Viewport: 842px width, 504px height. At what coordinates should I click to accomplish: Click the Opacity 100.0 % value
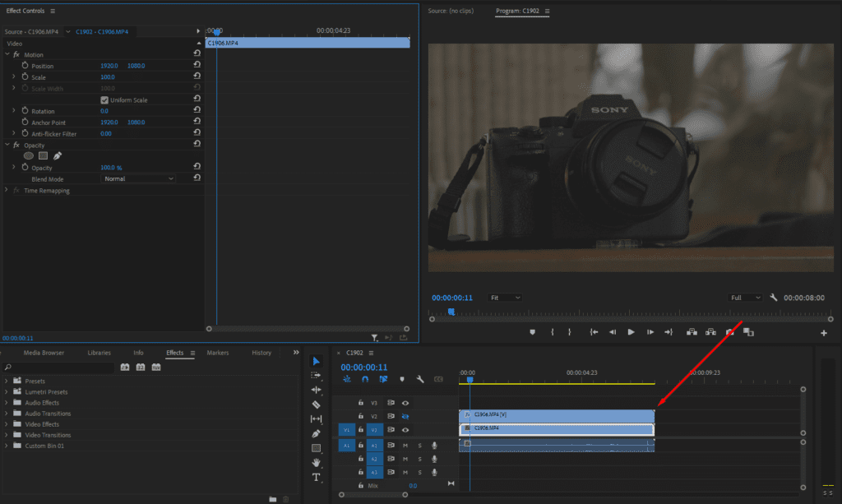click(x=111, y=168)
